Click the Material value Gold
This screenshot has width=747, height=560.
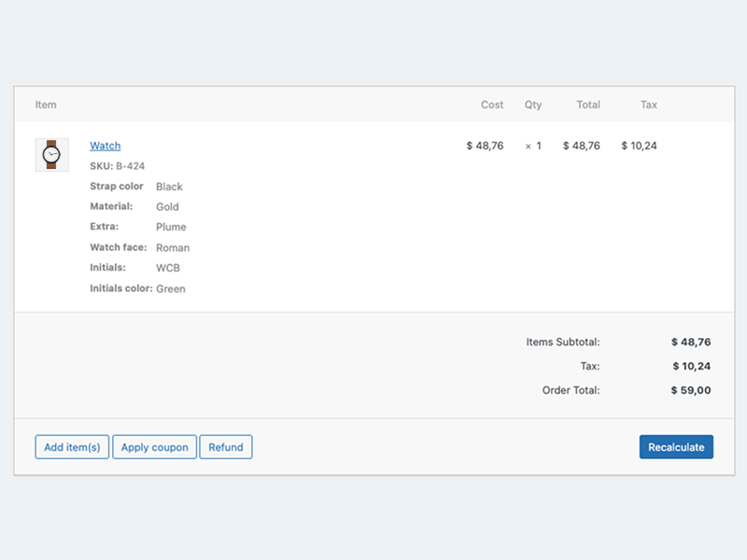[167, 206]
